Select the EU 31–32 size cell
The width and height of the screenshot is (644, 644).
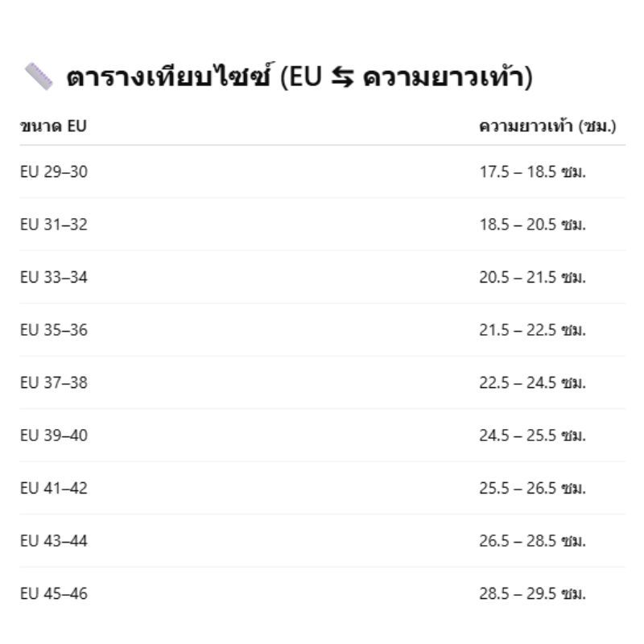[54, 224]
